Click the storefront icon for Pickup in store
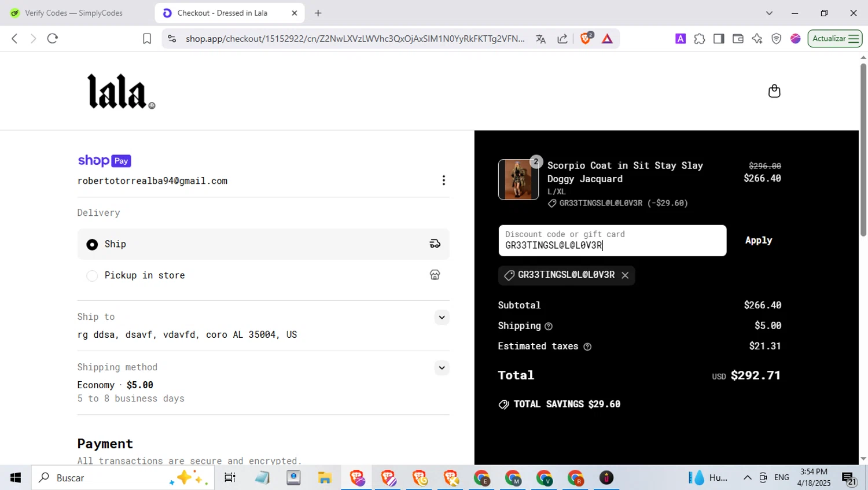 [x=435, y=275]
